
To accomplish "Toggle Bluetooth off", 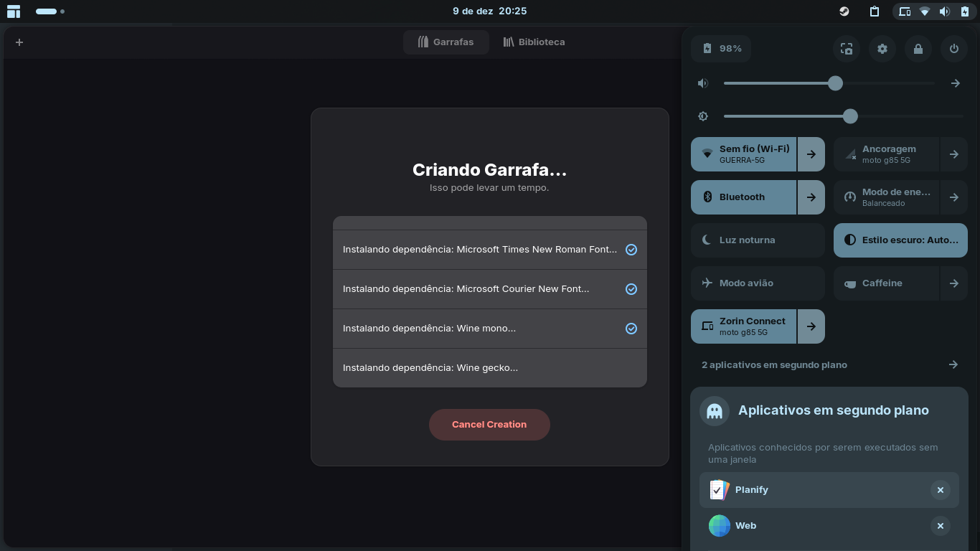I will point(743,197).
